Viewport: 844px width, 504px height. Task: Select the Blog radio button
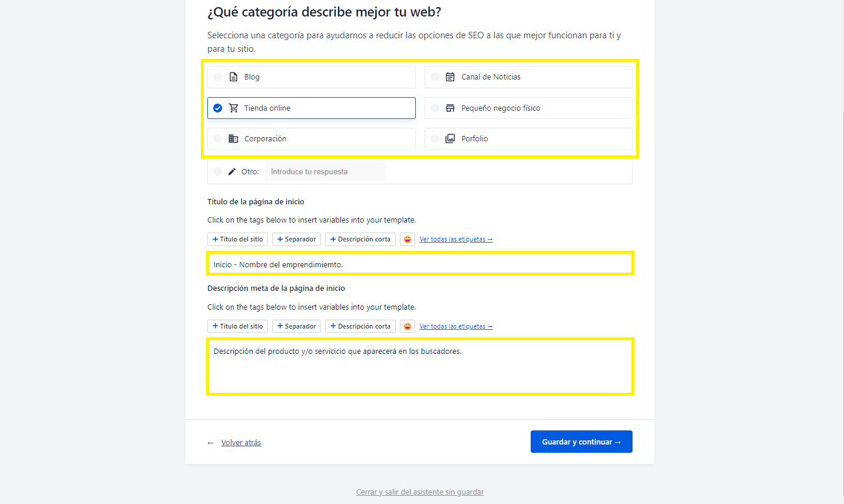point(218,77)
